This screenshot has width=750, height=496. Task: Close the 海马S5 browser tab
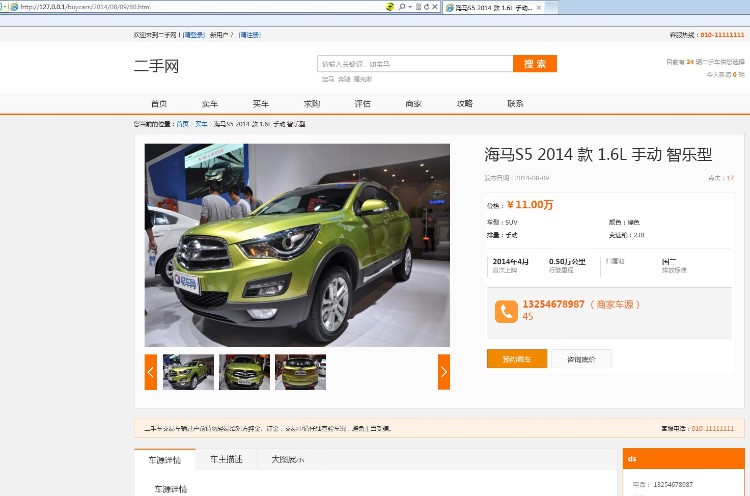539,8
